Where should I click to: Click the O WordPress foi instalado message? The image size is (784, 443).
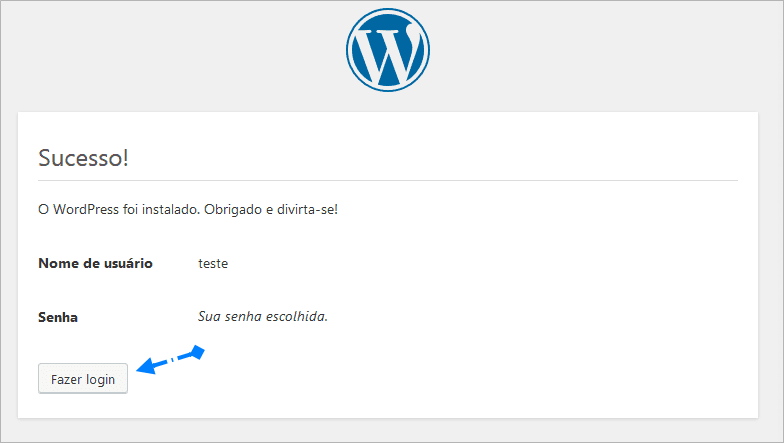[188, 210]
